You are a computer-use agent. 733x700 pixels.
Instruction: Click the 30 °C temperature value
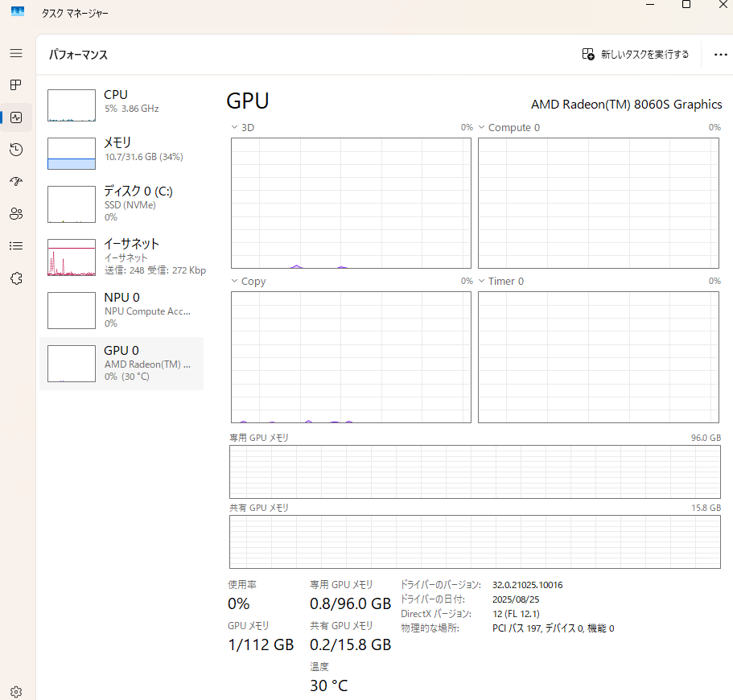click(328, 686)
